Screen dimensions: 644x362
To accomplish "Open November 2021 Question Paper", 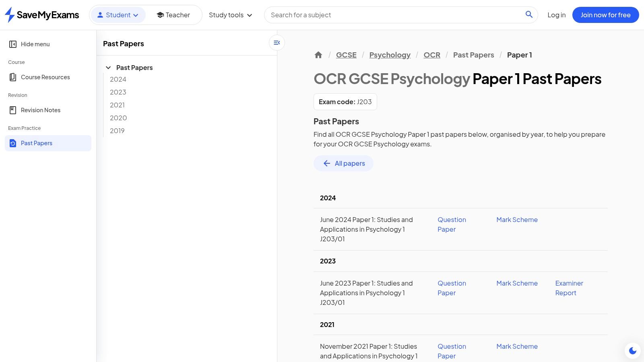I will [x=452, y=351].
